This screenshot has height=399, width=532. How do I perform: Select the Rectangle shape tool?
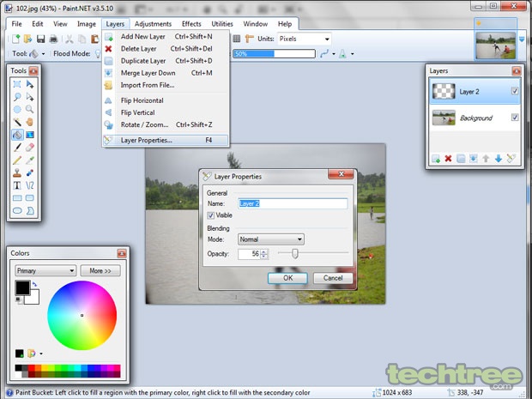pyautogui.click(x=17, y=198)
